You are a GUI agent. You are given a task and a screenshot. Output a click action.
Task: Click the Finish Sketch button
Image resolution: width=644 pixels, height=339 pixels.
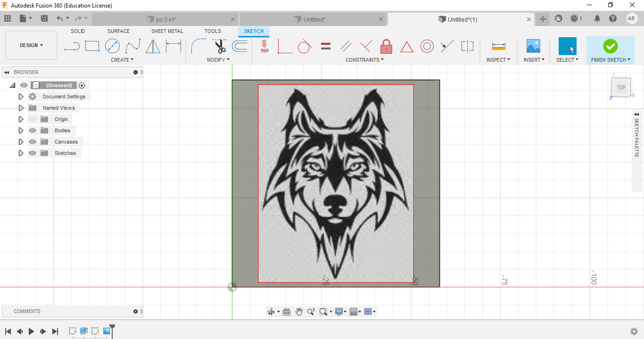(x=610, y=46)
